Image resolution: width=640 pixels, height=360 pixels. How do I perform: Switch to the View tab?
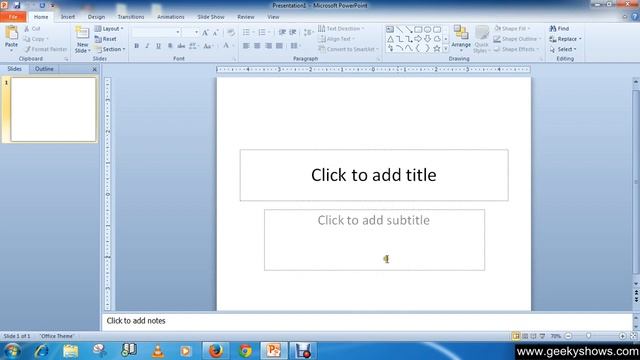[x=273, y=17]
